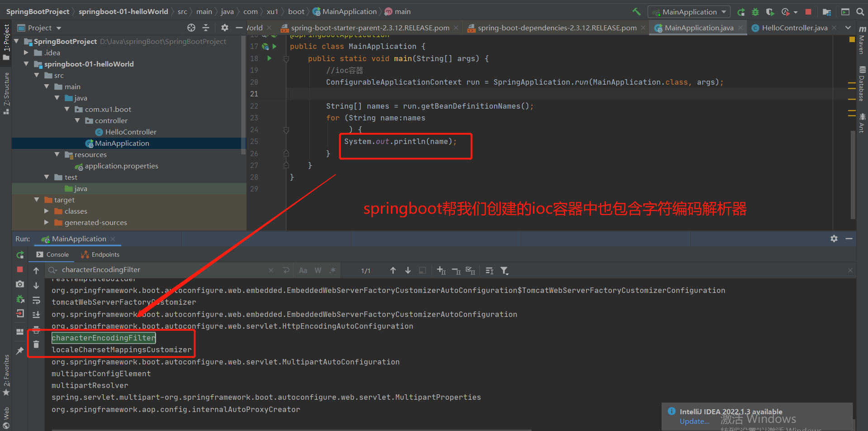
Task: Select opened file target icon in Project panel
Action: click(x=191, y=28)
